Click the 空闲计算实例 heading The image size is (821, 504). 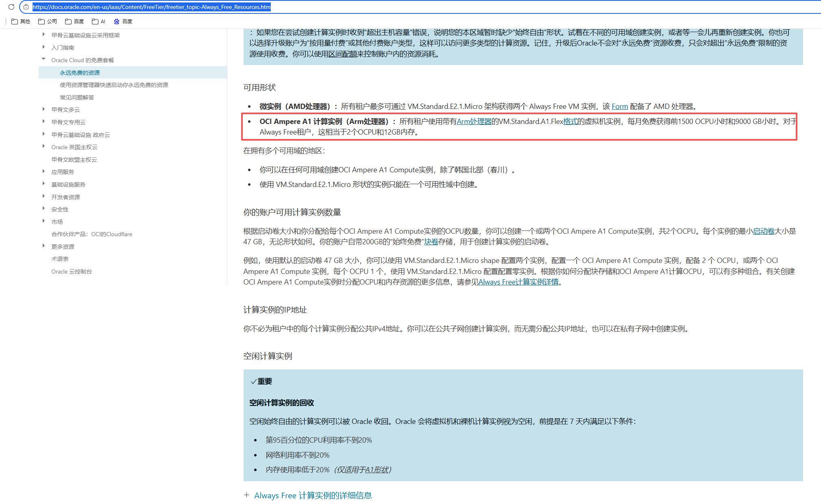(x=268, y=356)
